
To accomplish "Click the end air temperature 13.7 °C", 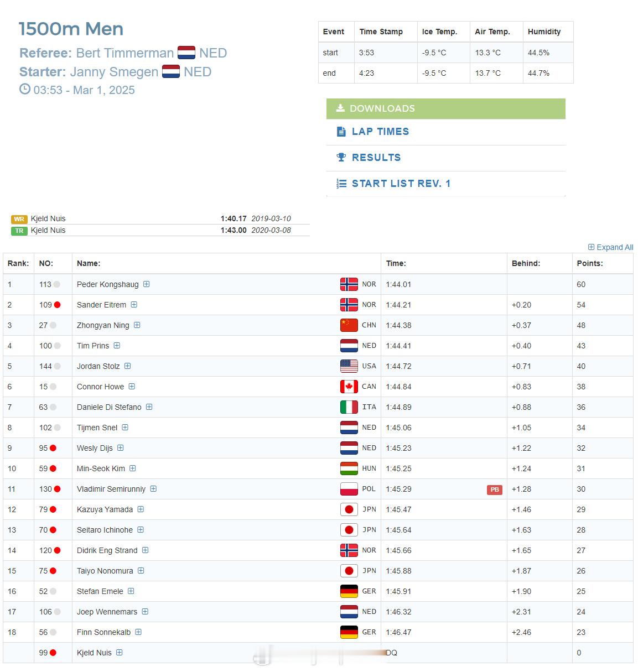I will tap(488, 73).
